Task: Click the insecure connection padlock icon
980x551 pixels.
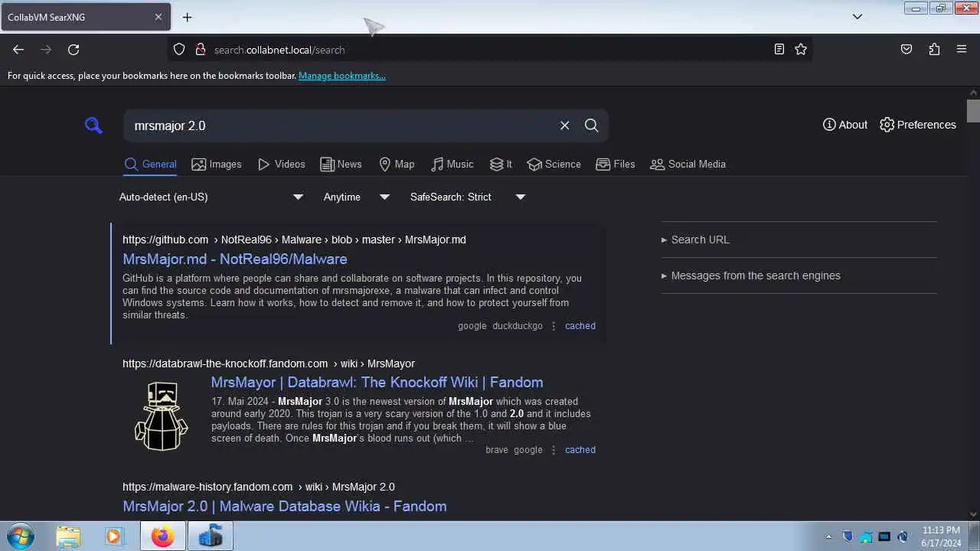Action: click(x=201, y=50)
